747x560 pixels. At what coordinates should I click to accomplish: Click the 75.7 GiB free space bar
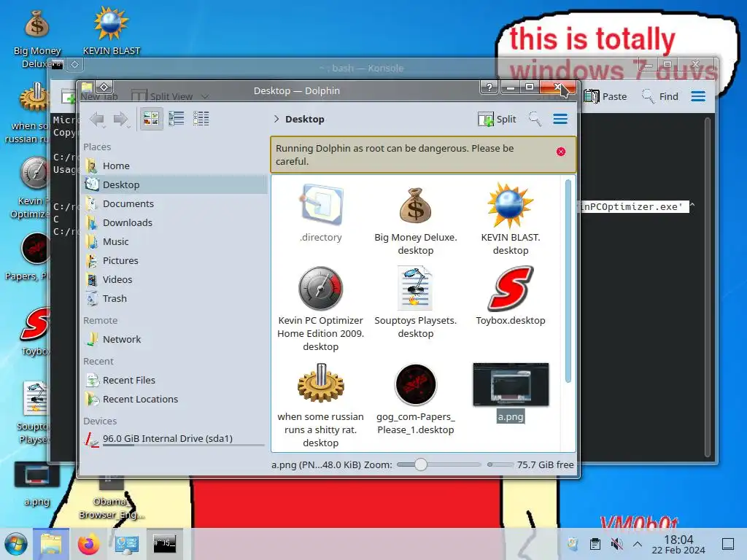(x=500, y=464)
